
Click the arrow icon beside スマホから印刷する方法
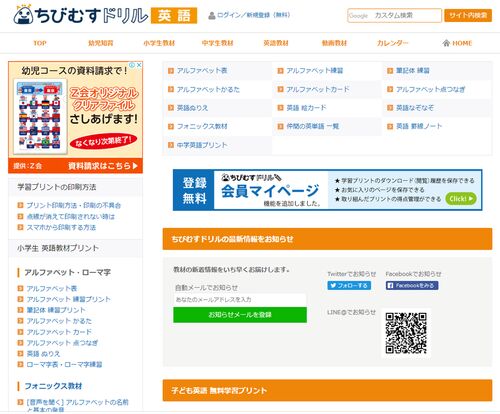[x=20, y=227]
